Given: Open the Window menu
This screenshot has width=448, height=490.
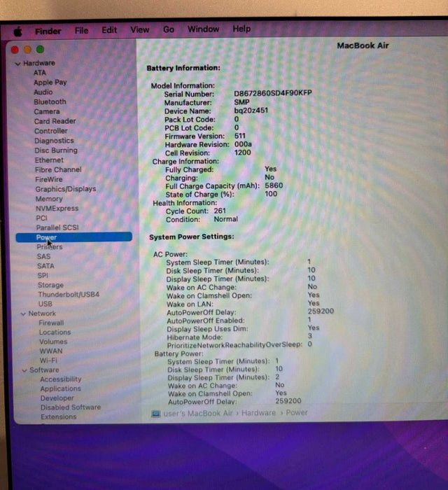Looking at the screenshot, I should tap(203, 29).
